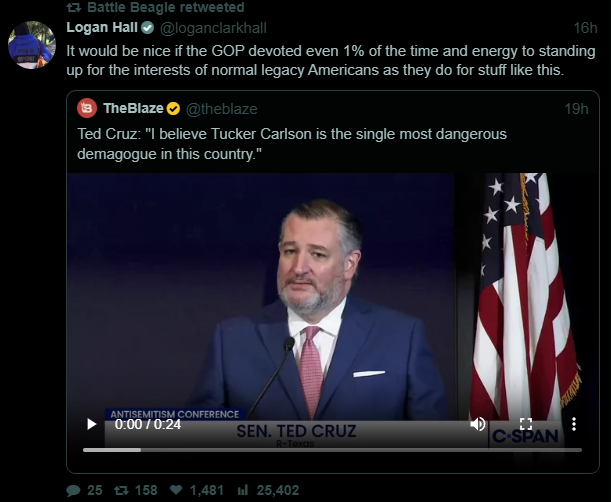Viewport: 611px width, 502px height.
Task: Open the quoted tweet's 19h timestamp
Action: coord(576,108)
